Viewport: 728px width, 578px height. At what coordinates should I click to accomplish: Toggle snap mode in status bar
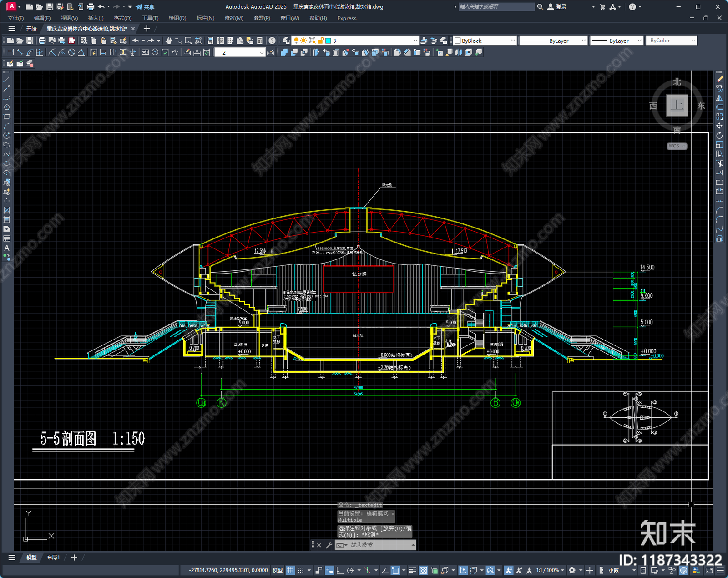coord(301,570)
